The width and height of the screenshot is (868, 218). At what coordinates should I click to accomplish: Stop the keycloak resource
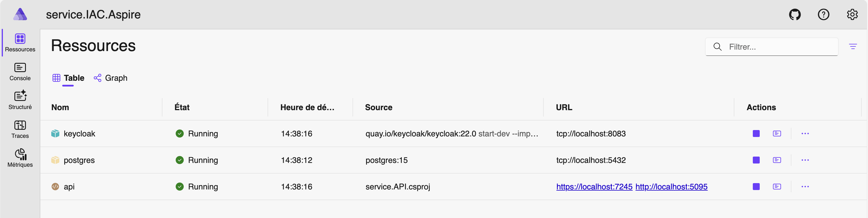756,134
